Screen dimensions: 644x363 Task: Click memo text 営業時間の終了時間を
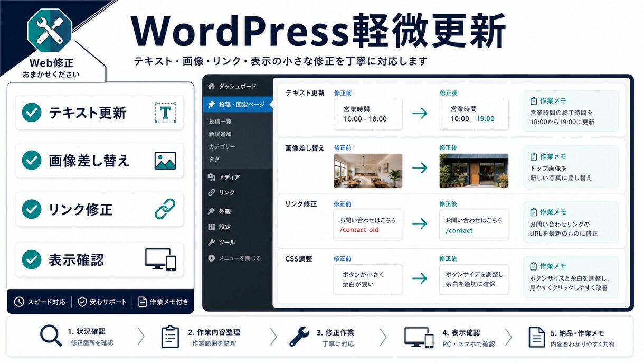pos(562,113)
